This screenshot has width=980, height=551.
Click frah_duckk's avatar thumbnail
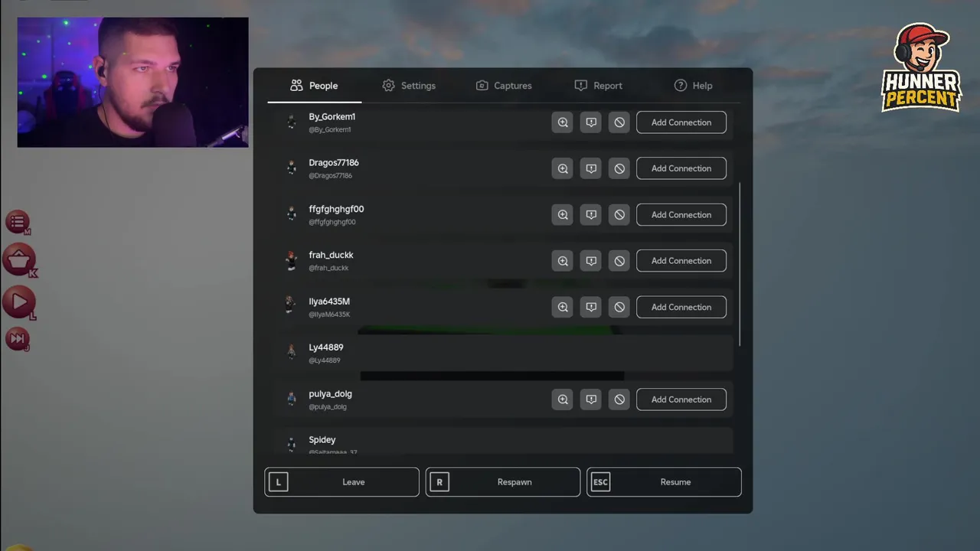point(291,261)
